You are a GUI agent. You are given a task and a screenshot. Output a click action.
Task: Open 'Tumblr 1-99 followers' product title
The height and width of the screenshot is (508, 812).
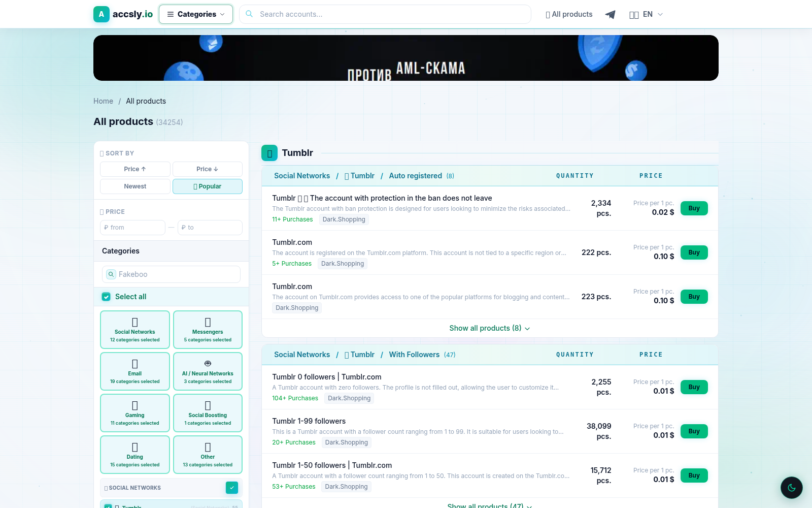(x=309, y=421)
